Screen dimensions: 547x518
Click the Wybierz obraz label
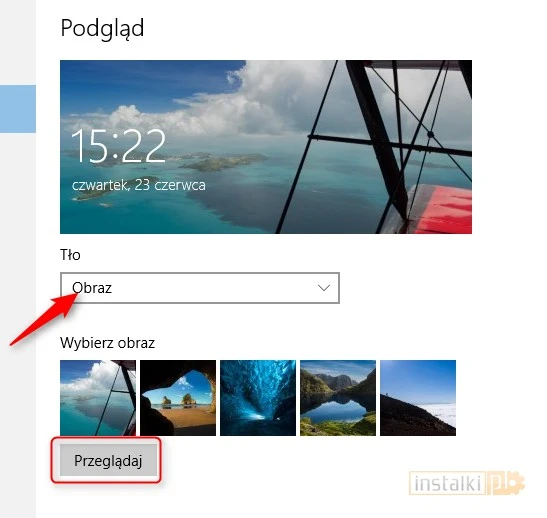(107, 343)
